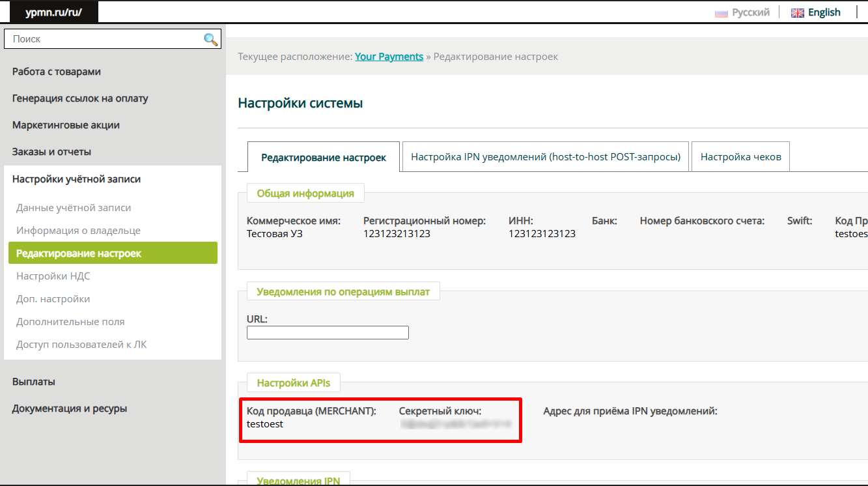Open the Your Payments breadcrumb link

click(x=389, y=57)
